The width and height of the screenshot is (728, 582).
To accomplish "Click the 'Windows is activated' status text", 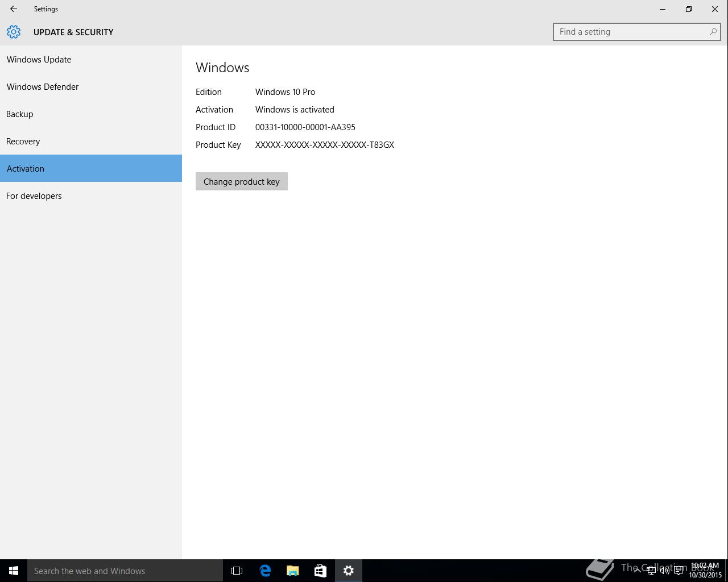I will [x=295, y=110].
